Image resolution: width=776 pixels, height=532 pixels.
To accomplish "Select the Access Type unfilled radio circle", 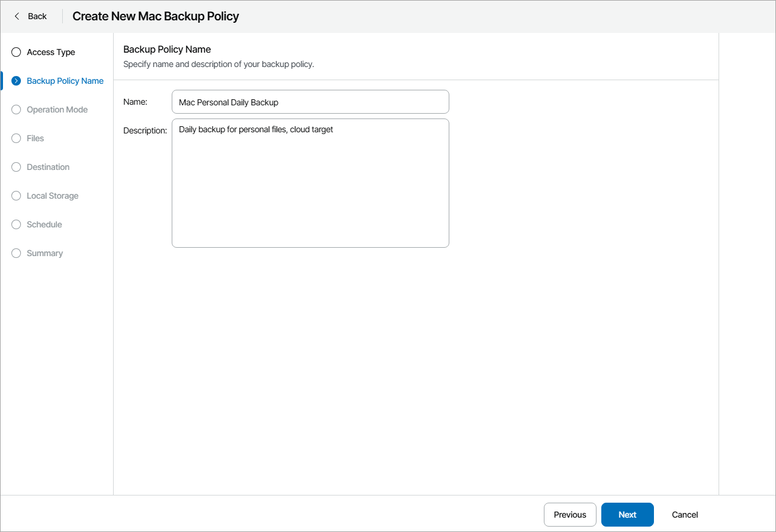I will [x=16, y=52].
